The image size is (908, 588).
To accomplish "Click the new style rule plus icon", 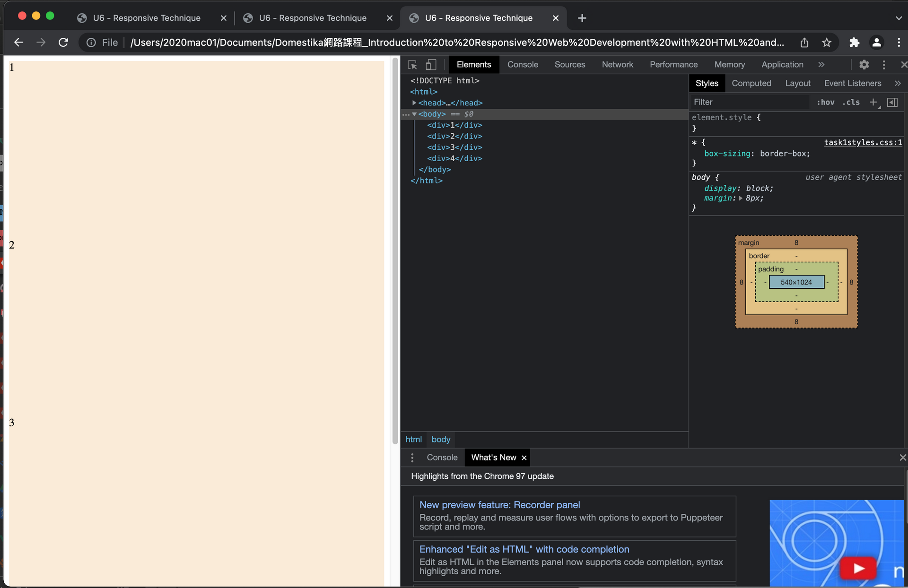I will [873, 102].
